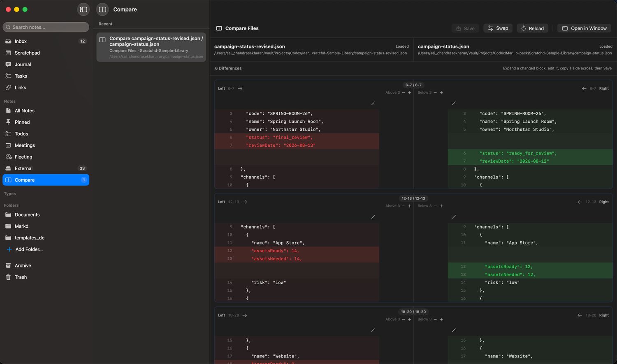Edit left side of block 12-13
The image size is (617, 364).
[x=373, y=217]
